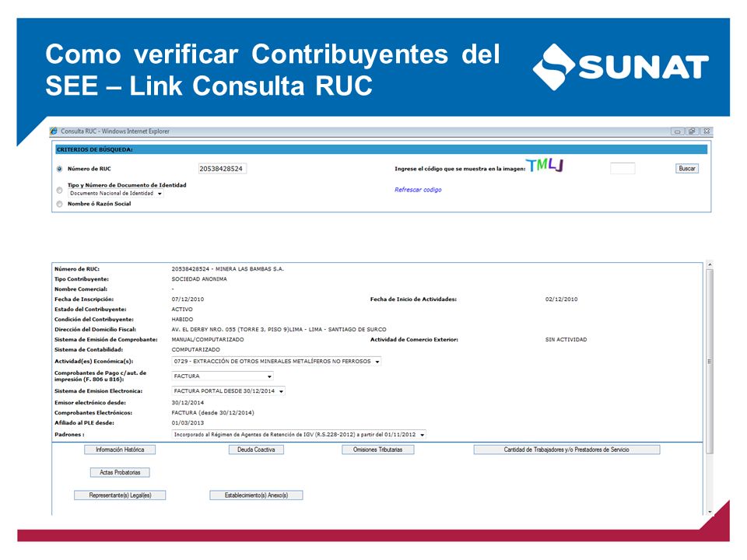Click the Buscar button
This screenshot has width=747, height=560.
[x=686, y=168]
